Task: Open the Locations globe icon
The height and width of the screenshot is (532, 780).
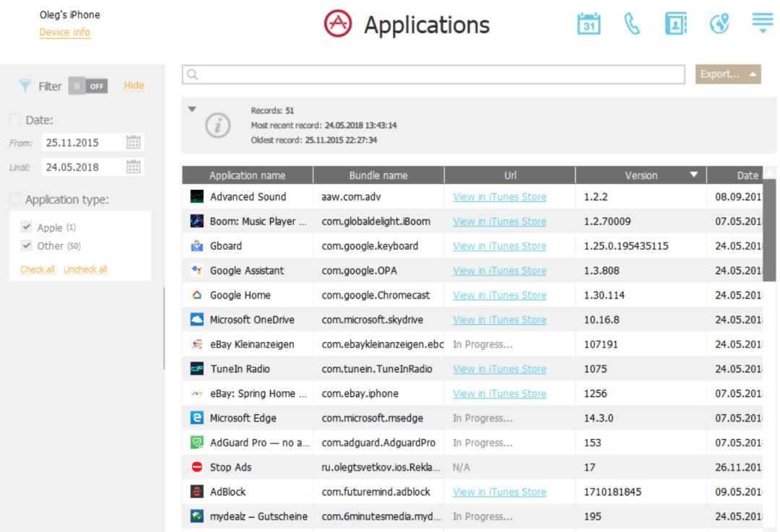Action: [719, 24]
